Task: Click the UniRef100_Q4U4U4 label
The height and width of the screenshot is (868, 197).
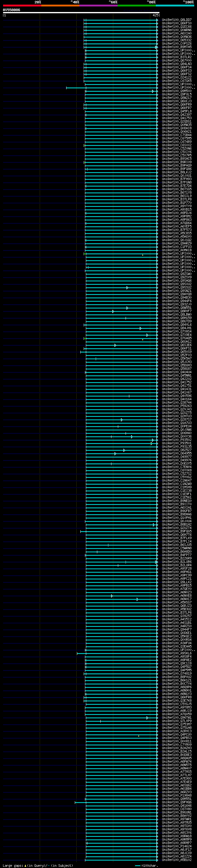Action: pos(177,372)
